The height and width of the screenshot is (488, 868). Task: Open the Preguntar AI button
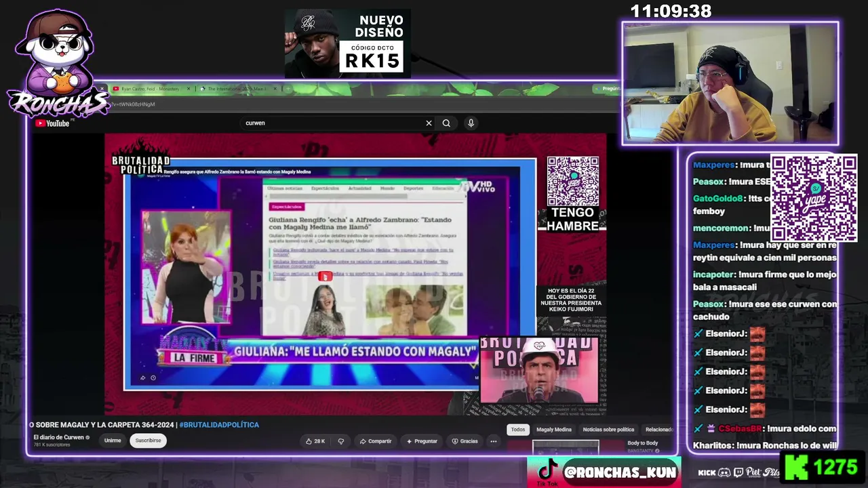tap(422, 441)
